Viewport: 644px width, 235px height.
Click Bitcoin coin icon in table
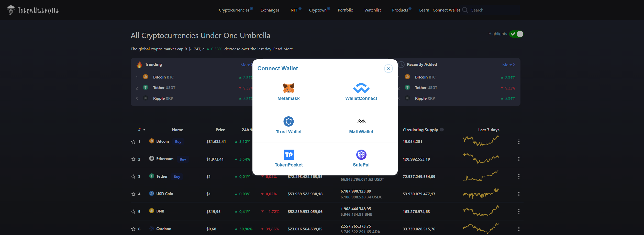pyautogui.click(x=152, y=141)
